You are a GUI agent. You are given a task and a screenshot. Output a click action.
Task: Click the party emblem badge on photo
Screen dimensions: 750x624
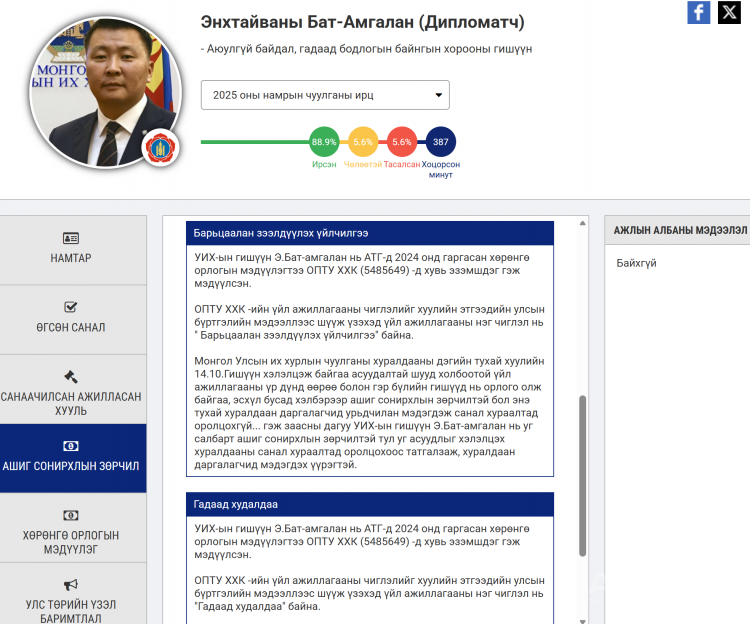[161, 148]
